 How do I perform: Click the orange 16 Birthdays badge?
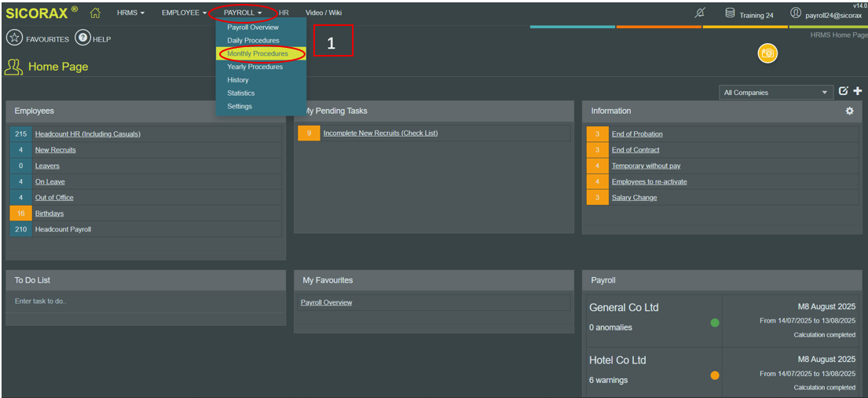(21, 213)
